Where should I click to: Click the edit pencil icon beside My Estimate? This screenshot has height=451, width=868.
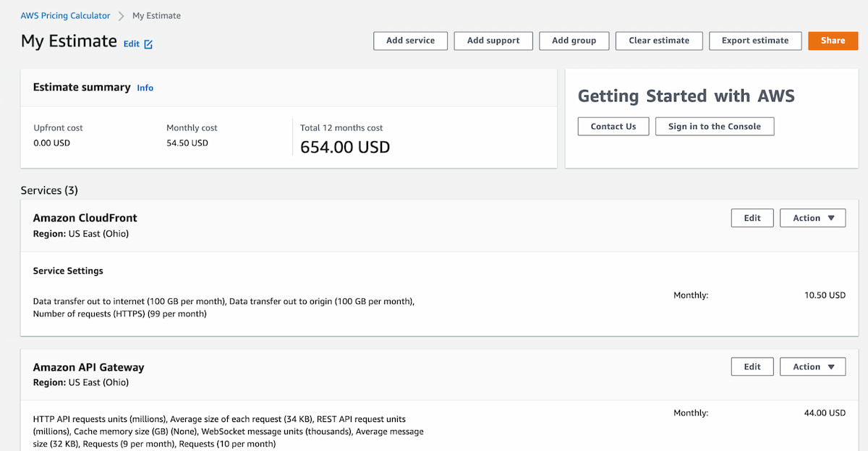[x=148, y=44]
